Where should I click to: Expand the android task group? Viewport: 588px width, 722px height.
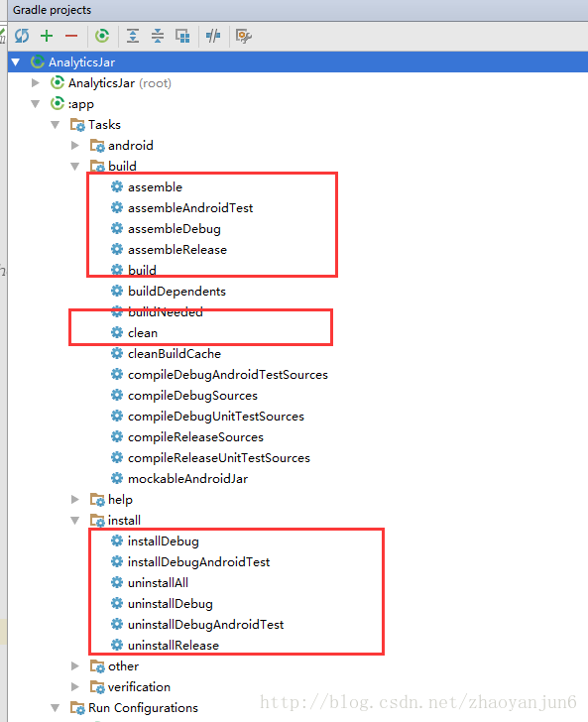pyautogui.click(x=75, y=146)
